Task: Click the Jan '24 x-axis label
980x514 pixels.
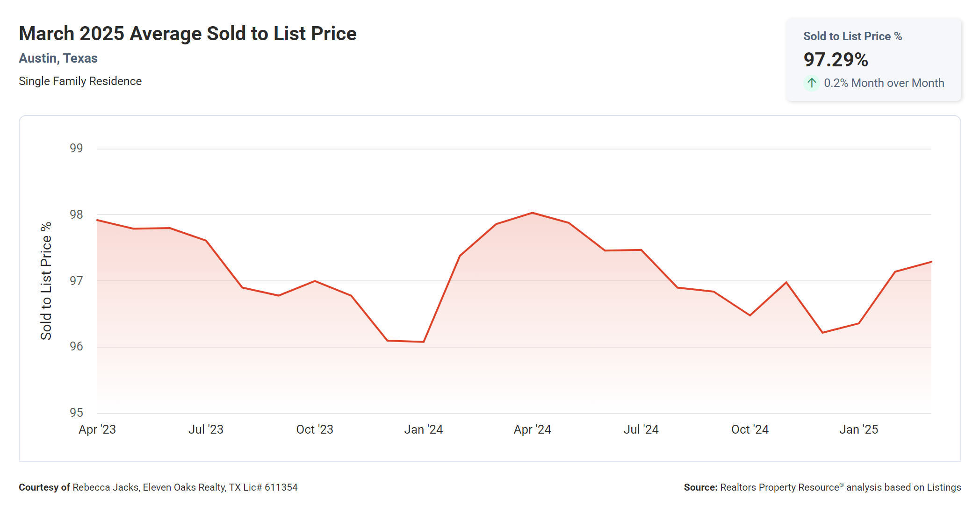Action: click(423, 429)
